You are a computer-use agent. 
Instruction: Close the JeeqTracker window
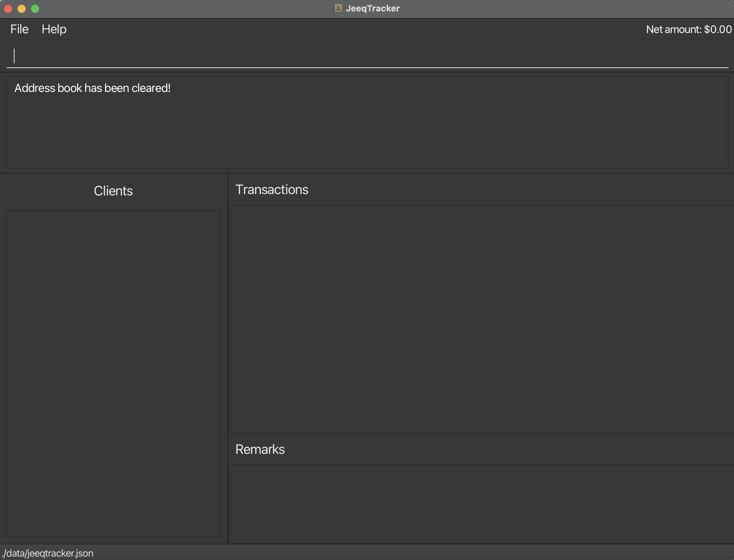pos(8,9)
